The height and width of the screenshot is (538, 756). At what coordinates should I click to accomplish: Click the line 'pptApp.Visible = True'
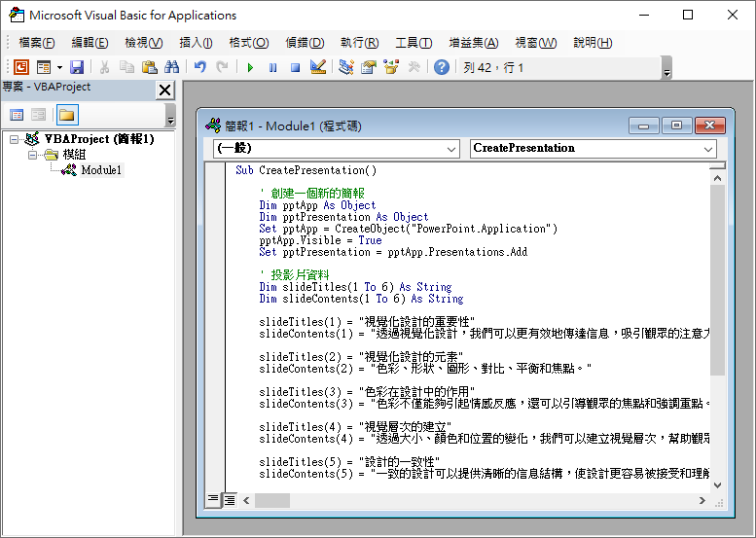tap(320, 240)
